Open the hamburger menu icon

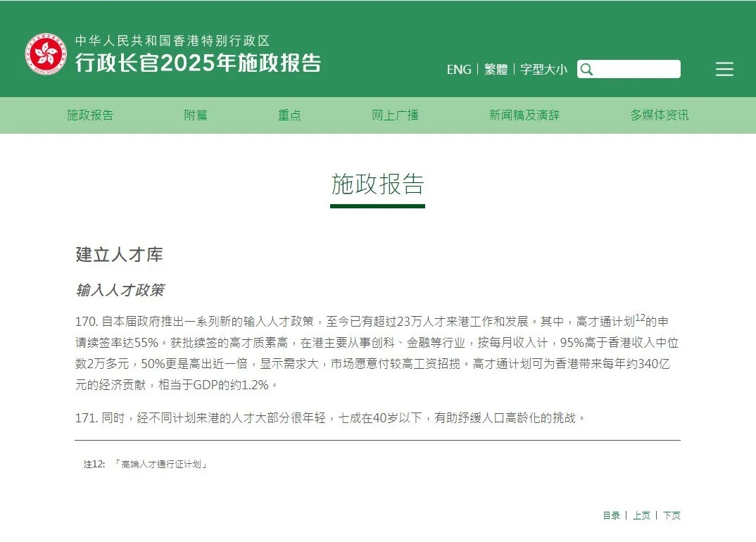point(724,69)
